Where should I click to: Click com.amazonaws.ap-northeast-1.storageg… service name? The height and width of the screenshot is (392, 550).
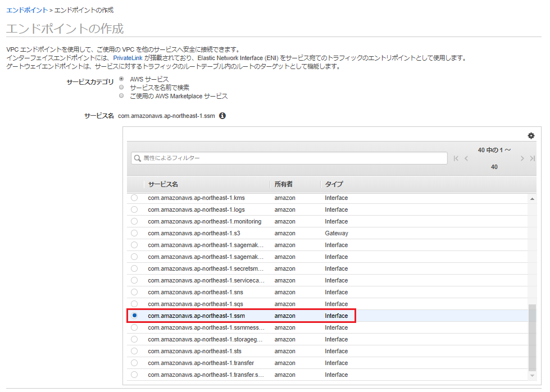coord(205,339)
